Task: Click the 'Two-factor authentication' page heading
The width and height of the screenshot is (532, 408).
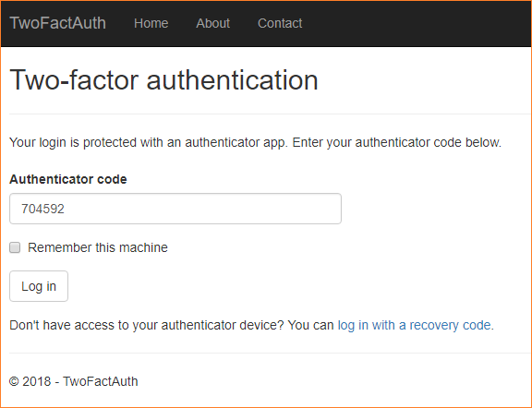Action: pyautogui.click(x=163, y=80)
